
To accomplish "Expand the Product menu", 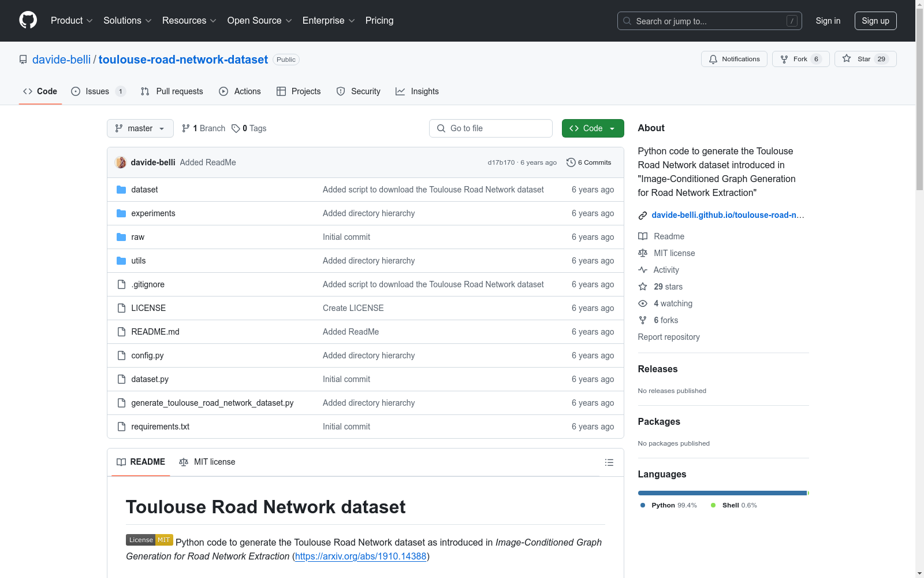I will click(x=72, y=20).
